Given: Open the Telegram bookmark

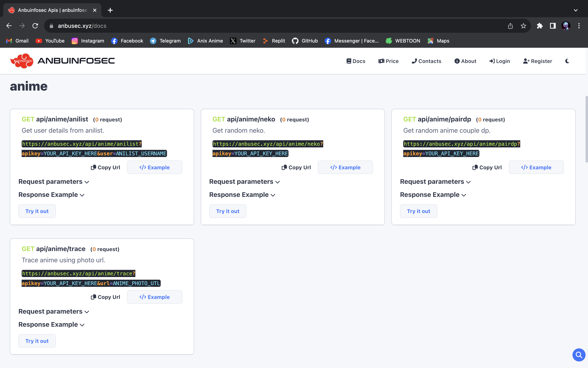Looking at the screenshot, I should tap(165, 41).
